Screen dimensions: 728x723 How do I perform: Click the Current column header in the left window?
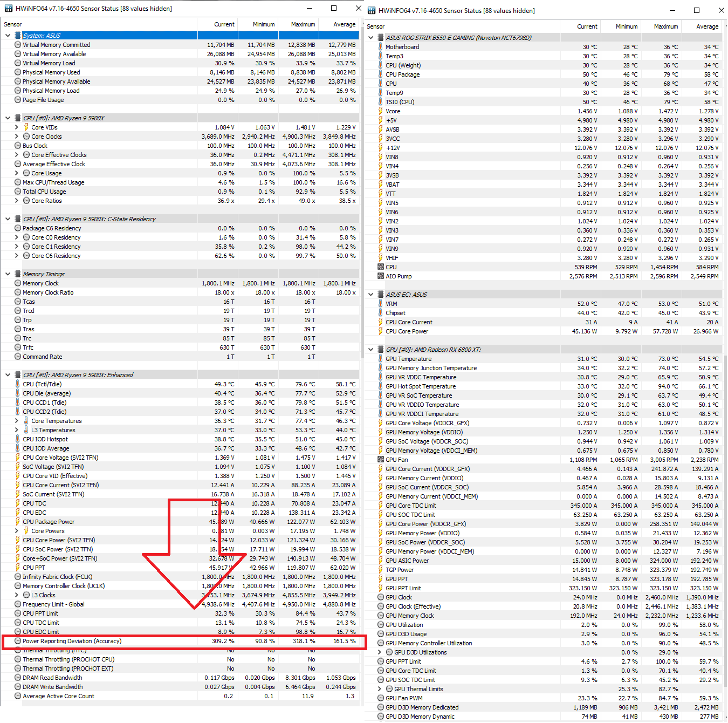218,24
